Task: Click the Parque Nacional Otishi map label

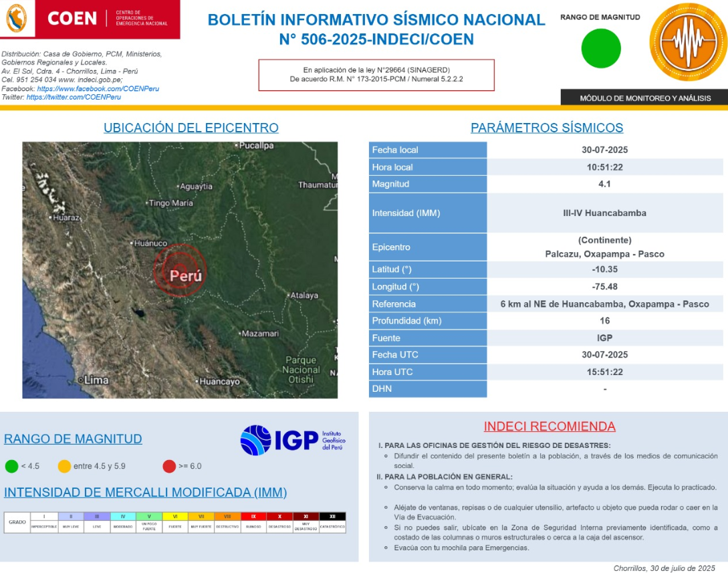Action: pos(301,370)
